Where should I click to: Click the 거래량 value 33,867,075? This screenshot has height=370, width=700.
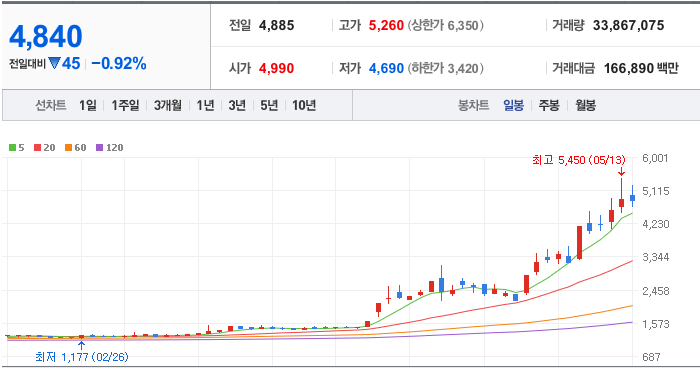(x=629, y=25)
